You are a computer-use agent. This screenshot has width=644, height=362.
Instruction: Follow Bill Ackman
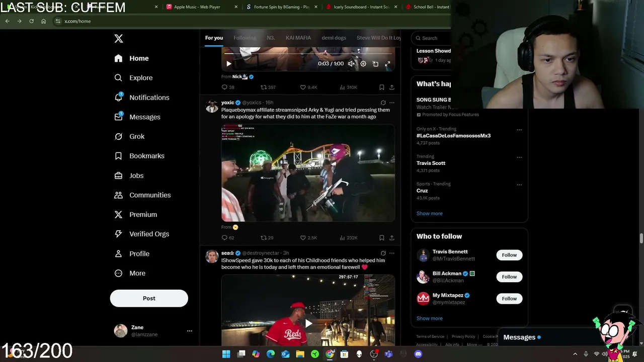(509, 277)
